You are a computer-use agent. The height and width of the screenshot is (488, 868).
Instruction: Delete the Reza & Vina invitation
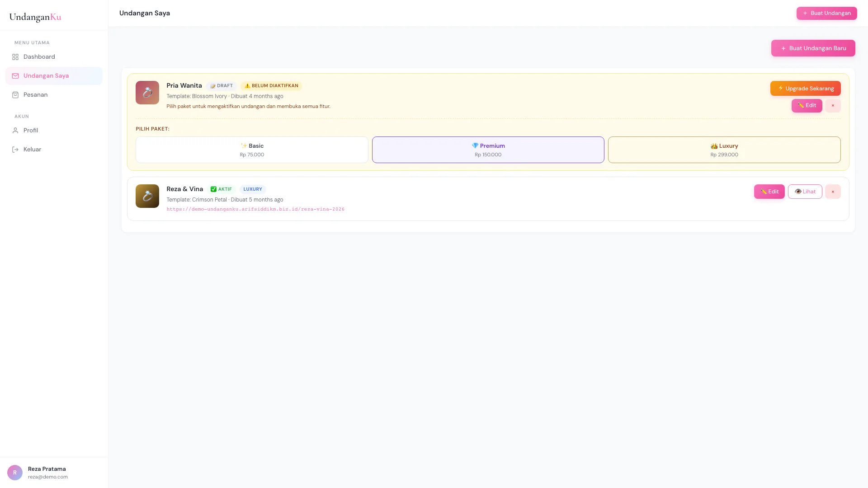pos(833,192)
